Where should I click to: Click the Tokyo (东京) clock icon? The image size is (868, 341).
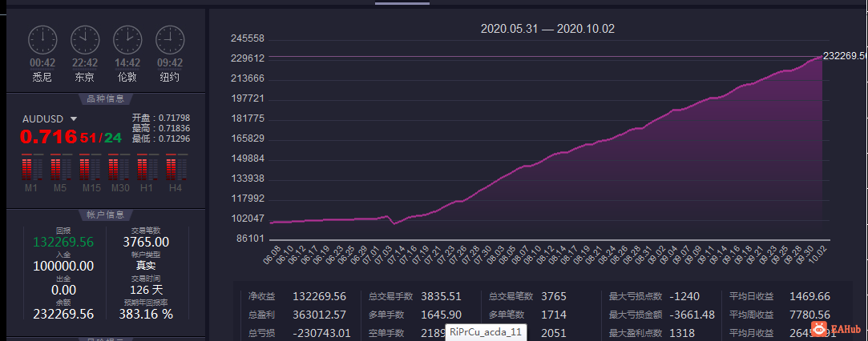[85, 40]
